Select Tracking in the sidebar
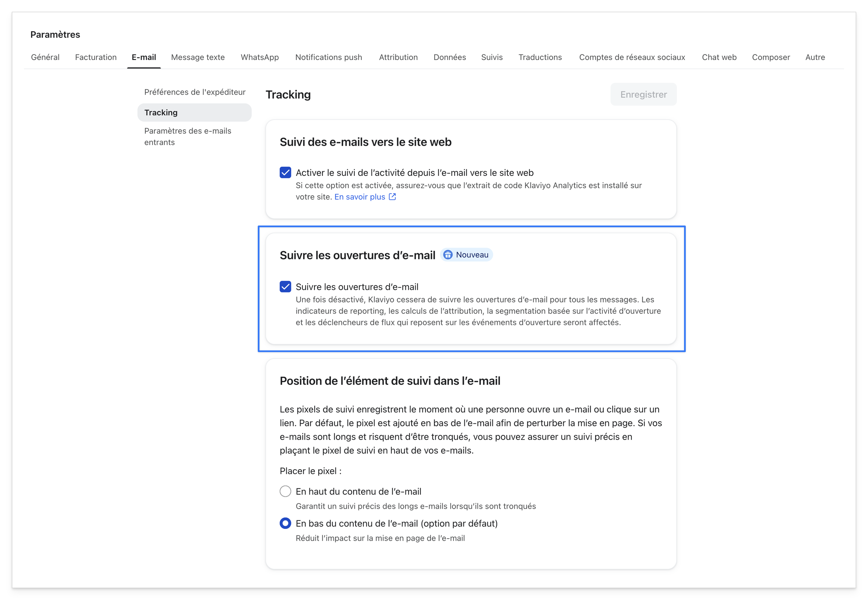 pyautogui.click(x=194, y=112)
